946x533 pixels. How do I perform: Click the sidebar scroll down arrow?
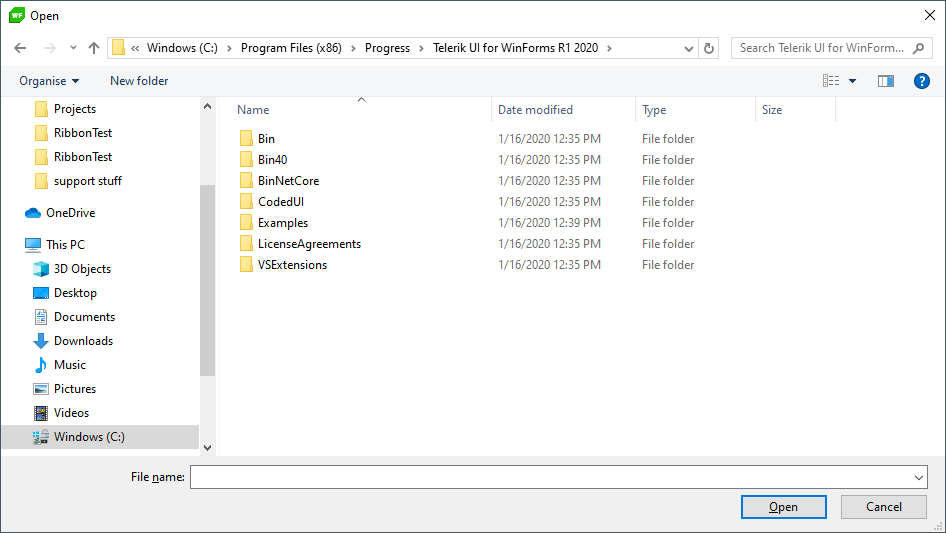point(208,448)
